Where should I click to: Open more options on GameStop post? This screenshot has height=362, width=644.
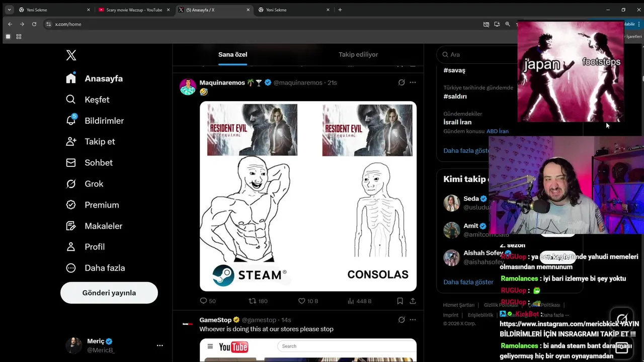pos(413,320)
